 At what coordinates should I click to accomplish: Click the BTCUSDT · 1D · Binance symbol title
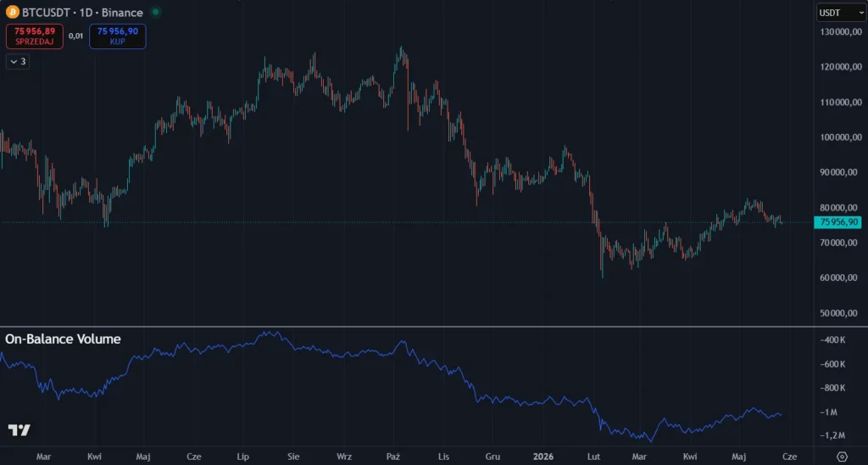click(82, 12)
